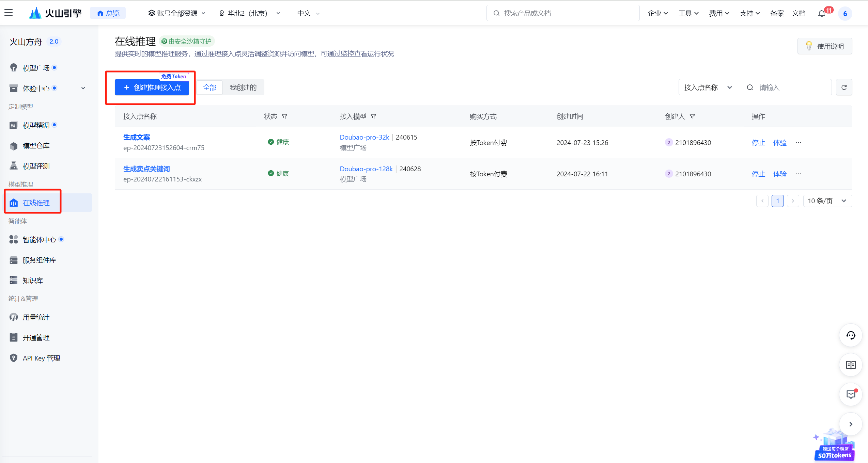Click the API Key 管理 shield icon

pyautogui.click(x=14, y=358)
